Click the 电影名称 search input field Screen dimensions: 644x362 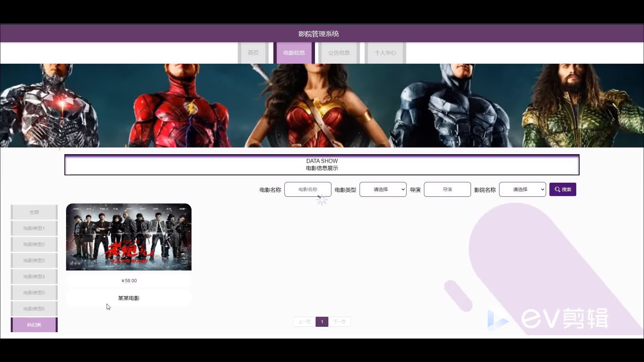[x=308, y=189]
